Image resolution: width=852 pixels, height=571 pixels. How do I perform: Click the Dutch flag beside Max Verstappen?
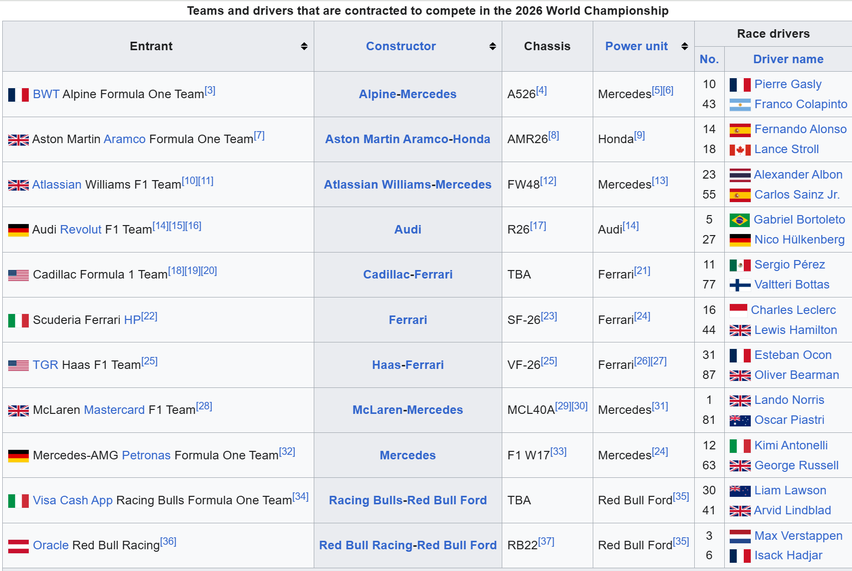(x=739, y=536)
